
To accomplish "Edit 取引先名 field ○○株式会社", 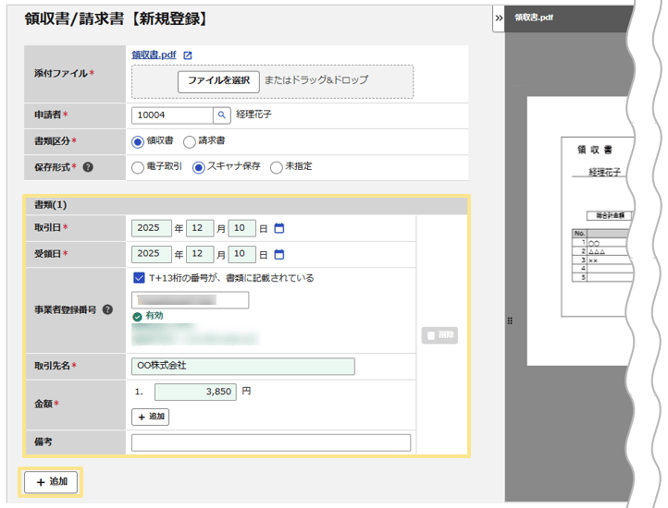I will click(243, 367).
